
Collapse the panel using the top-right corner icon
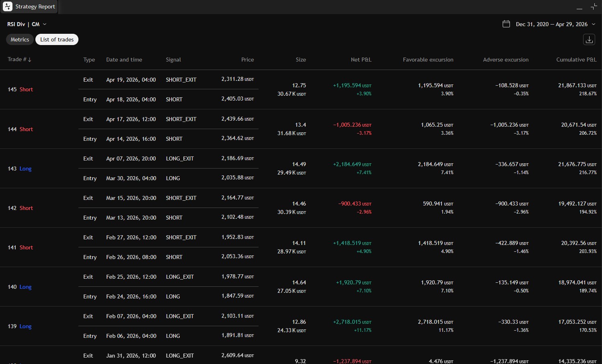(594, 6)
